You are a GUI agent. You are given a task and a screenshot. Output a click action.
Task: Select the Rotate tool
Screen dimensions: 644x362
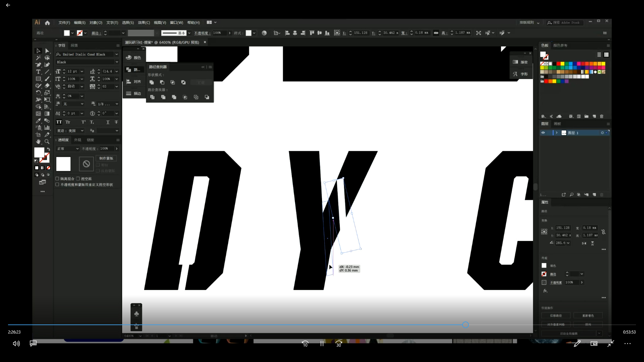pyautogui.click(x=38, y=93)
